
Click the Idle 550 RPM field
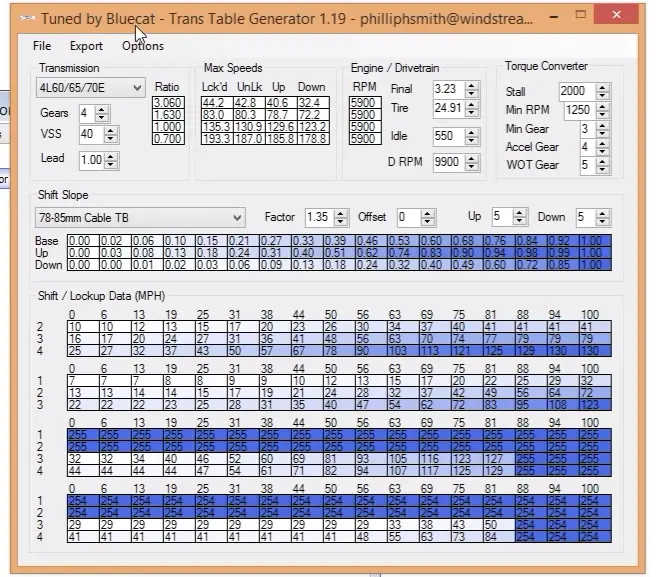448,136
